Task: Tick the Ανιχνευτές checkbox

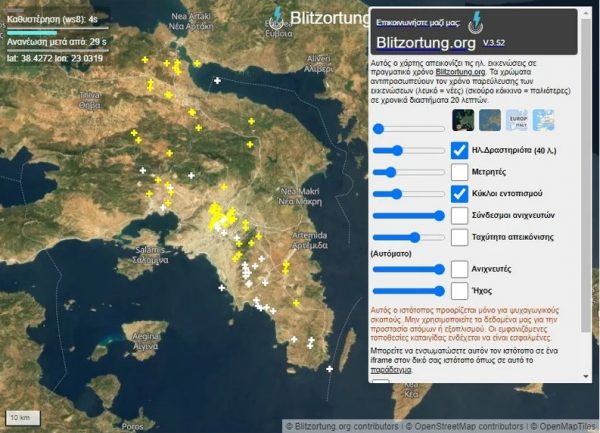Action: click(459, 269)
